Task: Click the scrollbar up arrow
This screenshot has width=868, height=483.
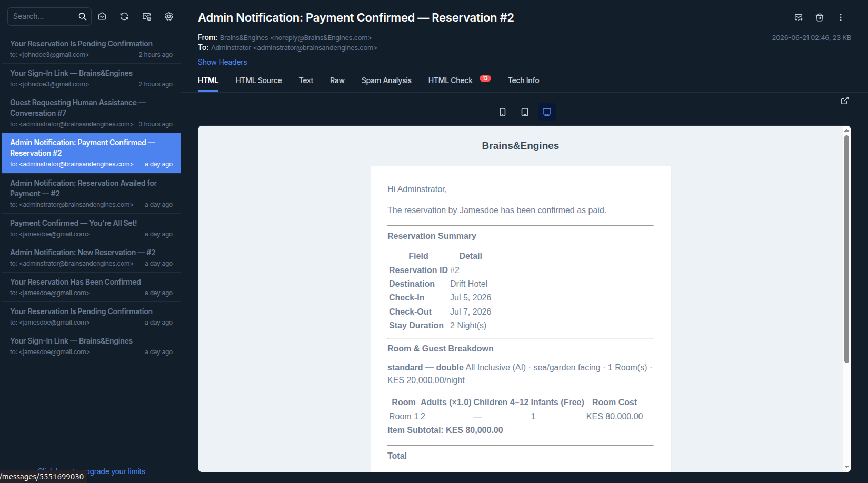Action: pyautogui.click(x=846, y=130)
